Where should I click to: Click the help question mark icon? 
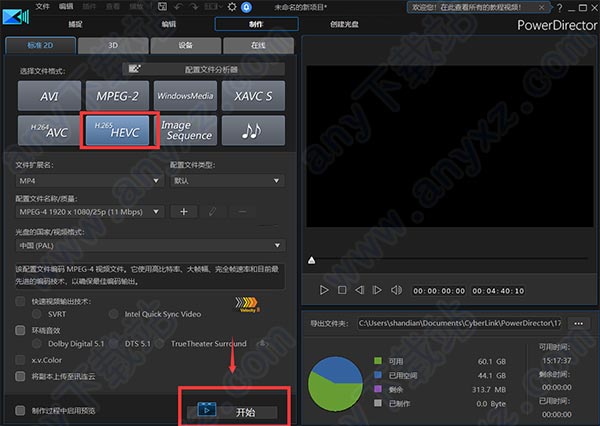[x=559, y=8]
